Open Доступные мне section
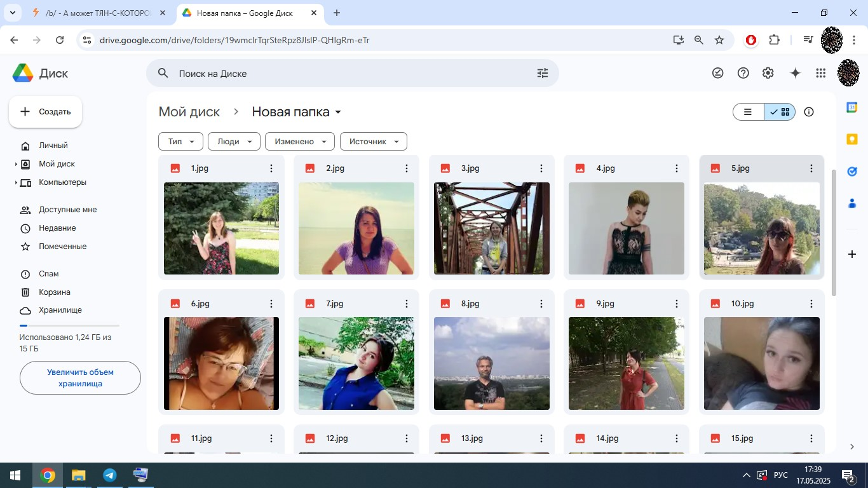This screenshot has height=488, width=868. (67, 210)
